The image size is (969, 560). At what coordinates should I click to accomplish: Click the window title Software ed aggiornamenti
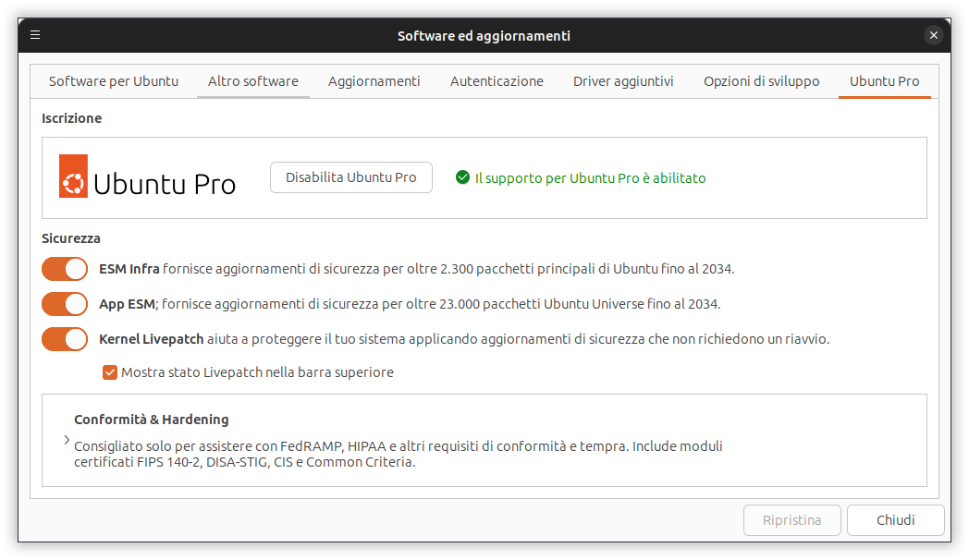[484, 36]
